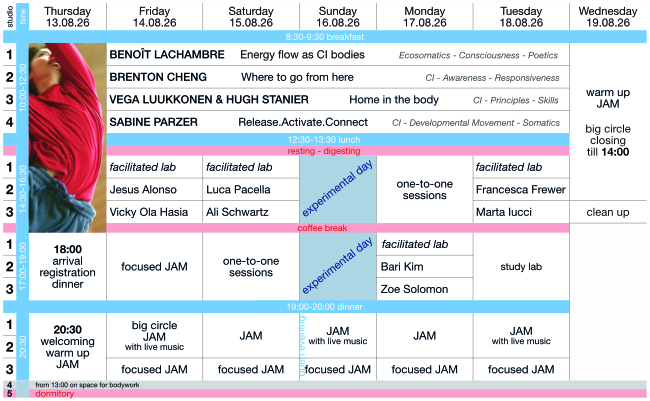The height and width of the screenshot is (401, 650).
Task: Open BRENTON CHENG workshop entry
Action: coord(158,77)
